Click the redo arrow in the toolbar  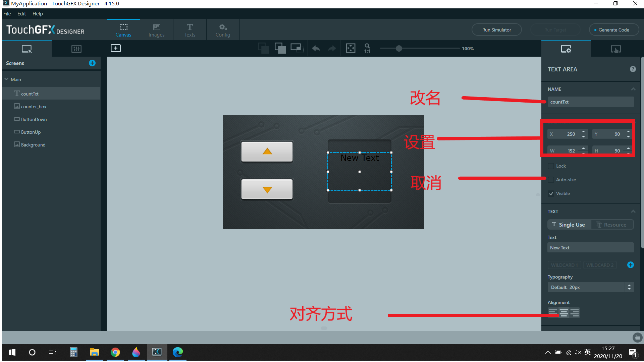pyautogui.click(x=332, y=48)
